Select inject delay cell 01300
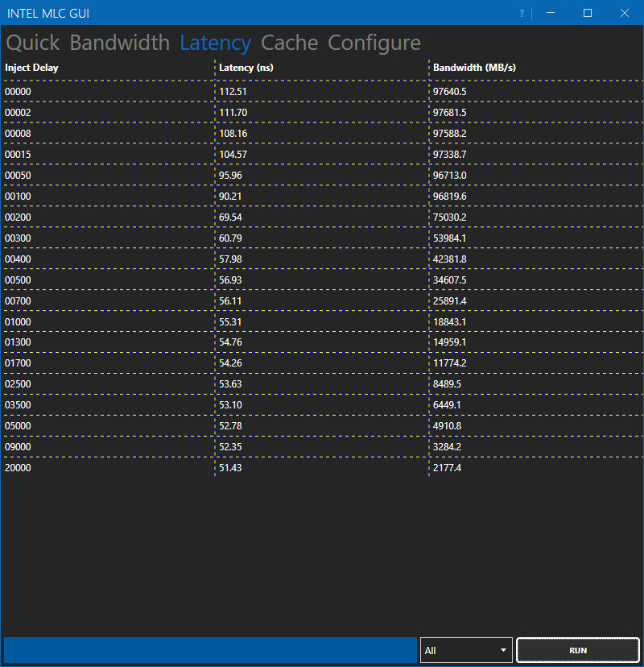644x667 pixels. click(18, 342)
